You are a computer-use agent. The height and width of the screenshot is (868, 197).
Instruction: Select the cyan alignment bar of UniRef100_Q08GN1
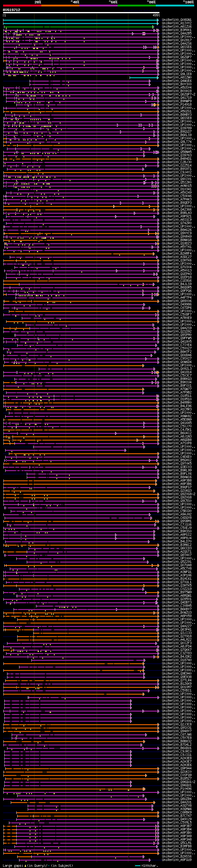click(x=81, y=20)
